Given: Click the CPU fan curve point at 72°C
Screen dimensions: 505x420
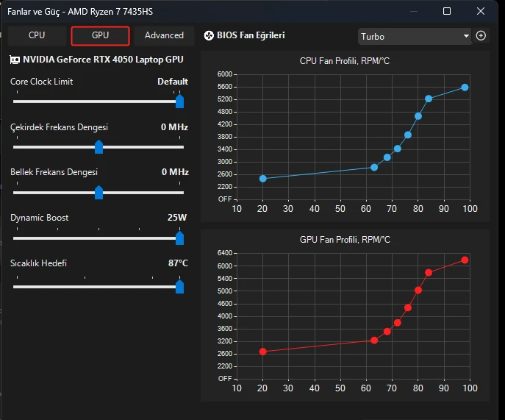Looking at the screenshot, I should (398, 149).
